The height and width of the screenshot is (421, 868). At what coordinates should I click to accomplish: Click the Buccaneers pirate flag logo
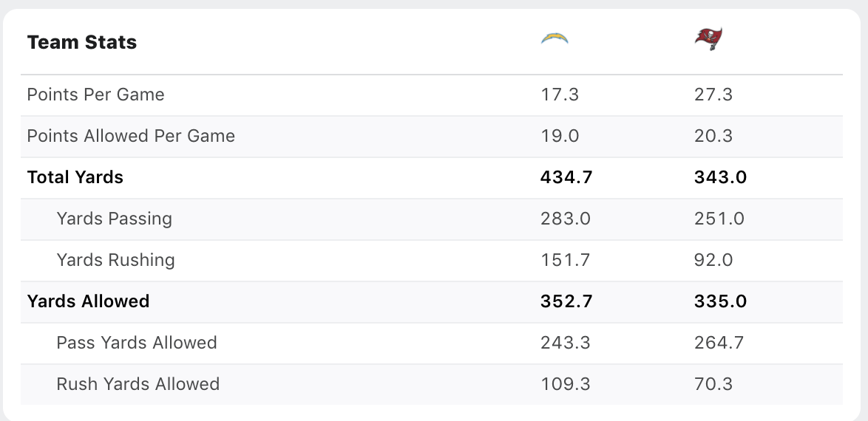[708, 39]
